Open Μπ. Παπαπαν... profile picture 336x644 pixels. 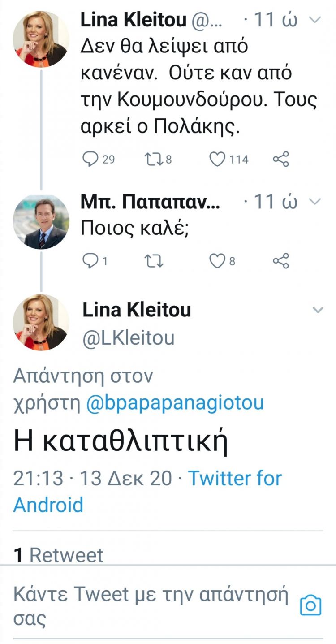click(x=41, y=221)
